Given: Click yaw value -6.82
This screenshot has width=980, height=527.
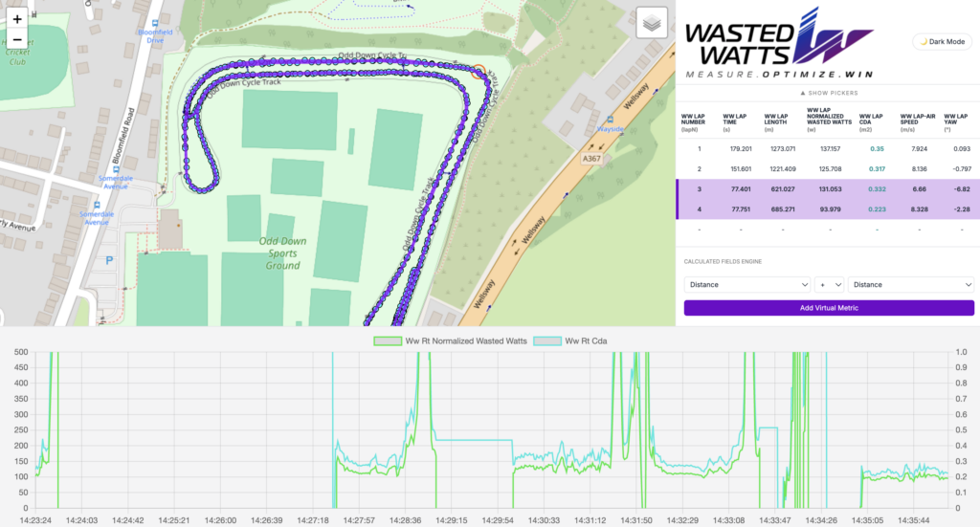Looking at the screenshot, I should click(963, 189).
